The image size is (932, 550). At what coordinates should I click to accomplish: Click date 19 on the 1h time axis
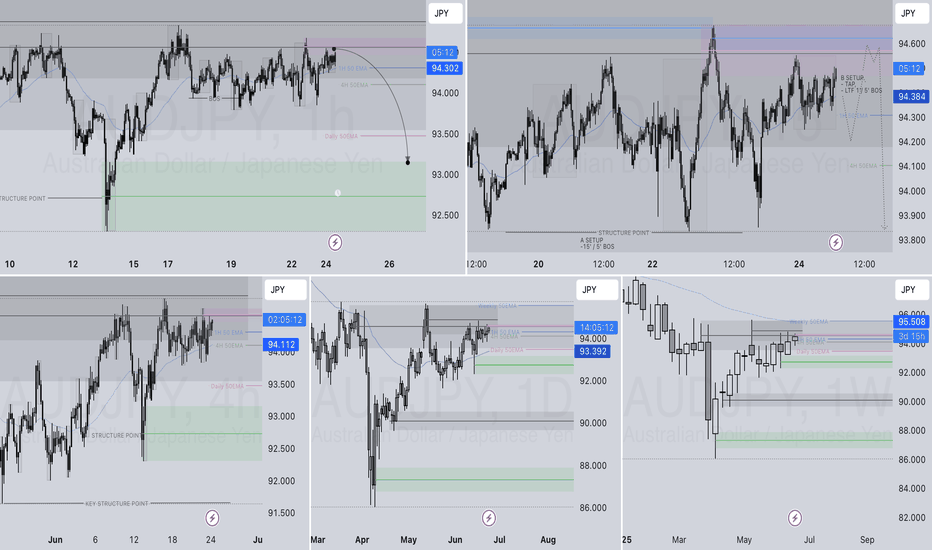click(231, 264)
